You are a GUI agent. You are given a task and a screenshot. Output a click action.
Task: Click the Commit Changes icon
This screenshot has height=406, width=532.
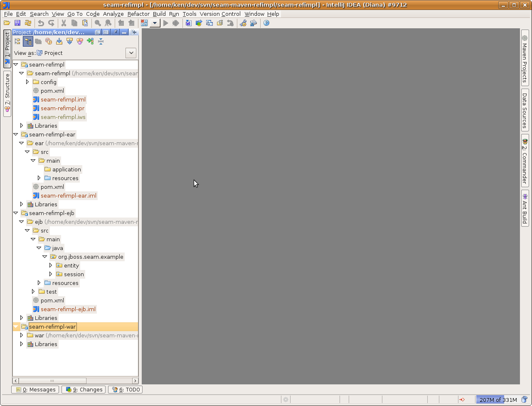(x=199, y=23)
